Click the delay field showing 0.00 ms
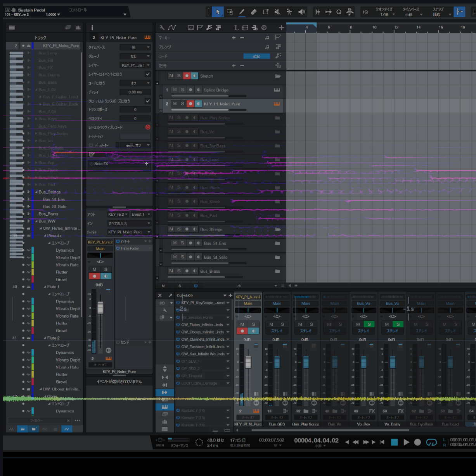 click(135, 92)
